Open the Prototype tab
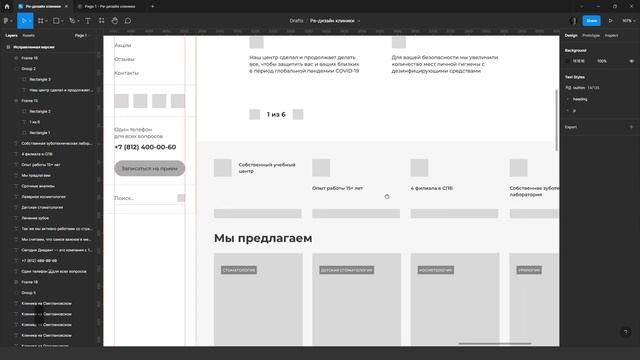This screenshot has width=640, height=360. click(x=591, y=36)
